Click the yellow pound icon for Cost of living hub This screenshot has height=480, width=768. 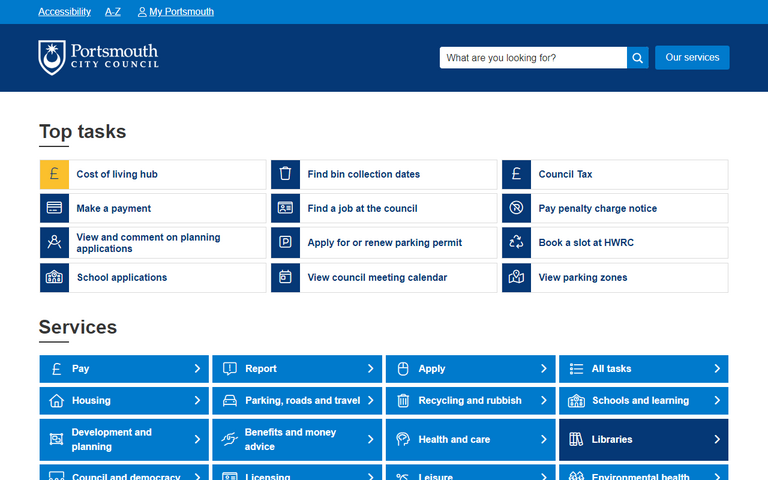click(x=54, y=174)
